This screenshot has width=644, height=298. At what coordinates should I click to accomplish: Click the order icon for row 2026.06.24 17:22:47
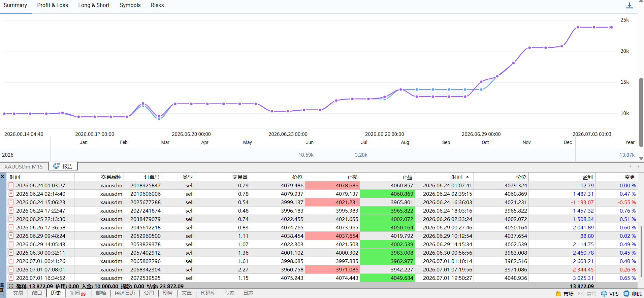(11, 211)
